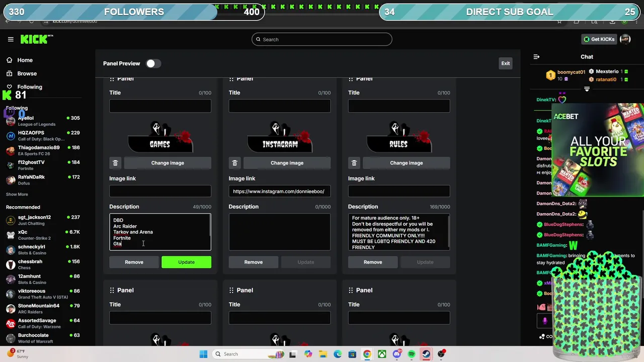Grab the Rules panel drag handle
Image resolution: width=644 pixels, height=362 pixels.
click(x=351, y=79)
